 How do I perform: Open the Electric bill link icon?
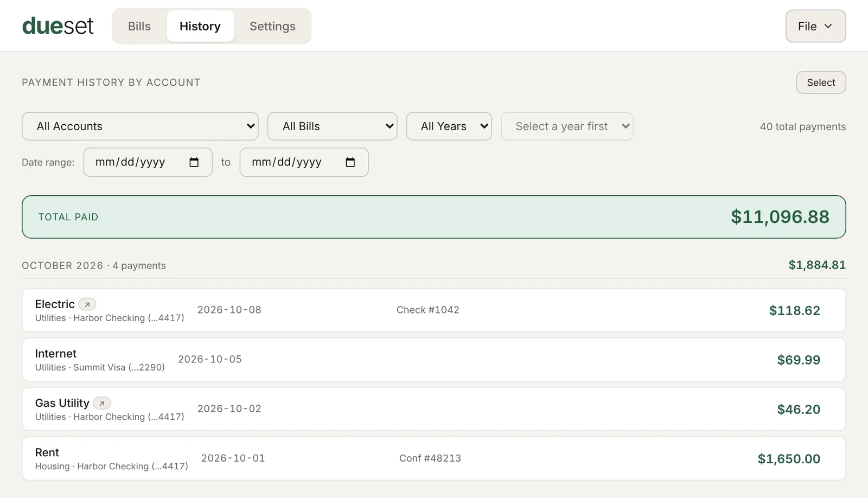click(x=87, y=304)
